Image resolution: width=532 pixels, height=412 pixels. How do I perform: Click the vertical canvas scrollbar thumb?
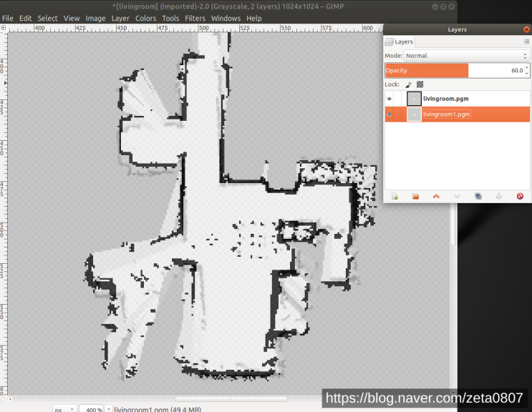click(x=454, y=224)
